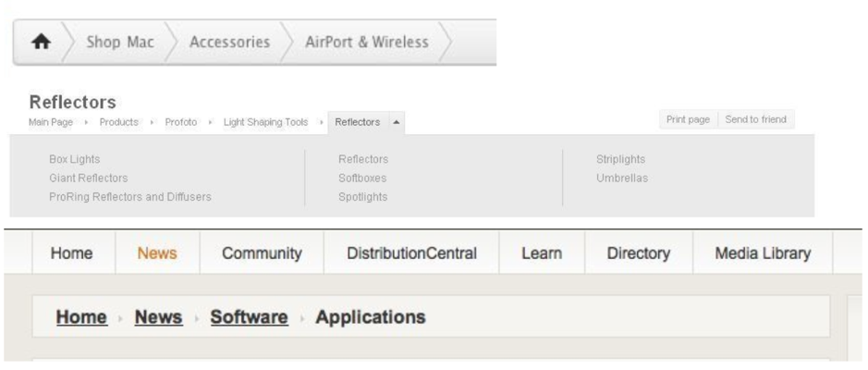Open Light Shaping Tools breadcrumb

click(x=265, y=122)
